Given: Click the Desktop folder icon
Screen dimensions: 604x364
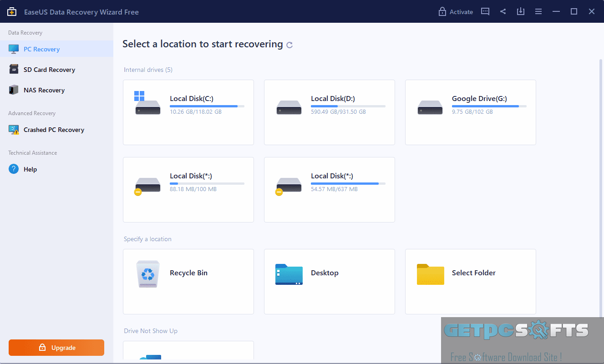Looking at the screenshot, I should [289, 274].
